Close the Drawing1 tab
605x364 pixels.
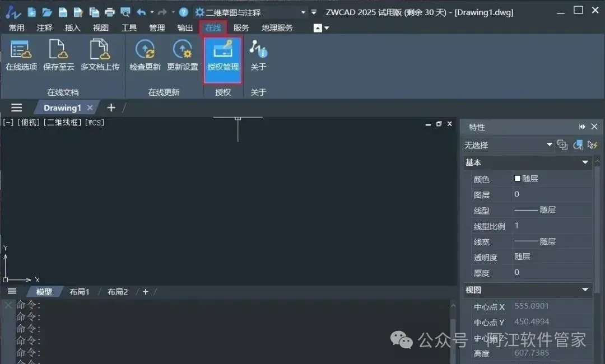pyautogui.click(x=90, y=108)
